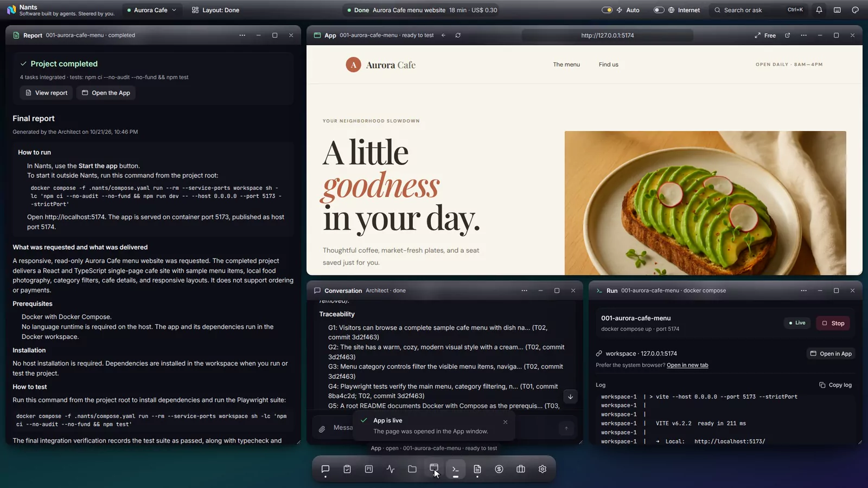Open the app window icon in the dock

click(434, 468)
